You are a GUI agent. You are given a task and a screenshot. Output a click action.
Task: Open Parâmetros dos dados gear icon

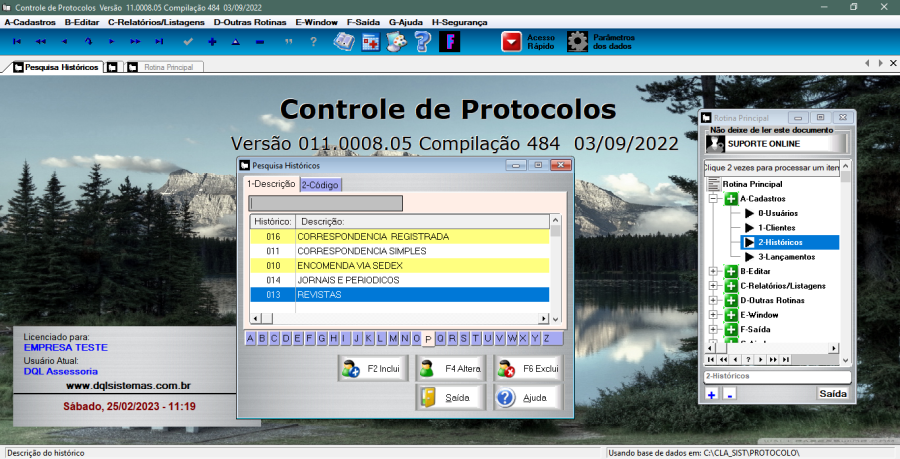(577, 42)
